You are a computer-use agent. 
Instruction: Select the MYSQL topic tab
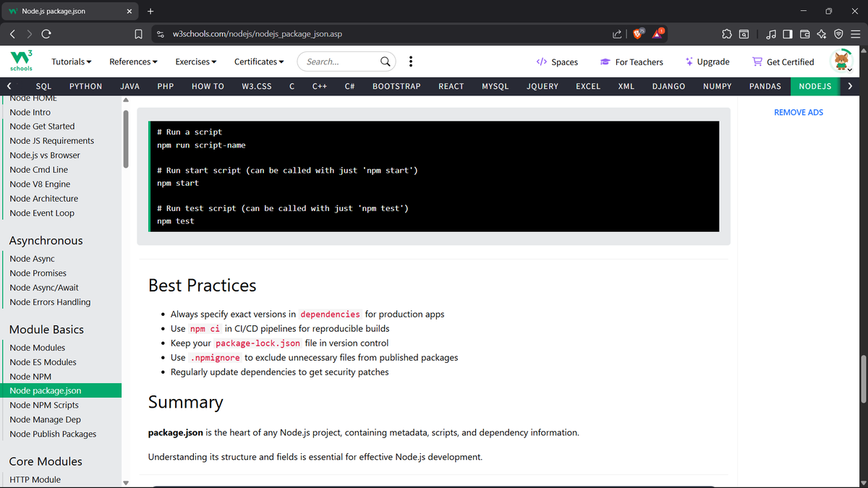coord(495,86)
